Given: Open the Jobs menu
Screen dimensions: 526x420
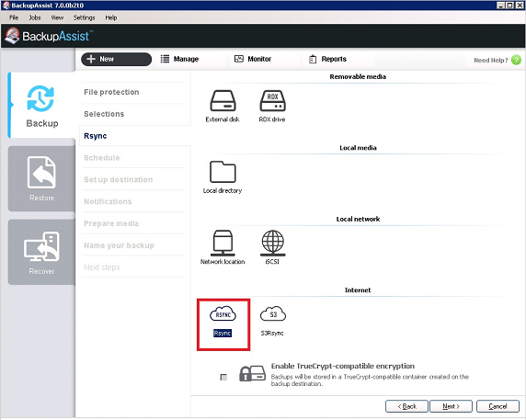Looking at the screenshot, I should pyautogui.click(x=35, y=17).
